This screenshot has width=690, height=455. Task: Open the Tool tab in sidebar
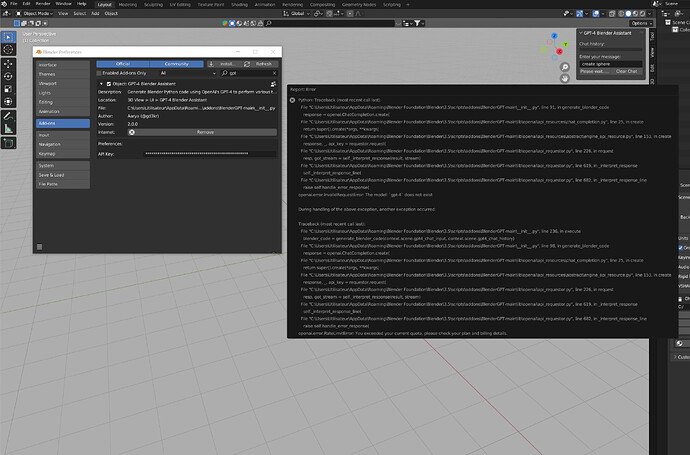click(x=652, y=36)
